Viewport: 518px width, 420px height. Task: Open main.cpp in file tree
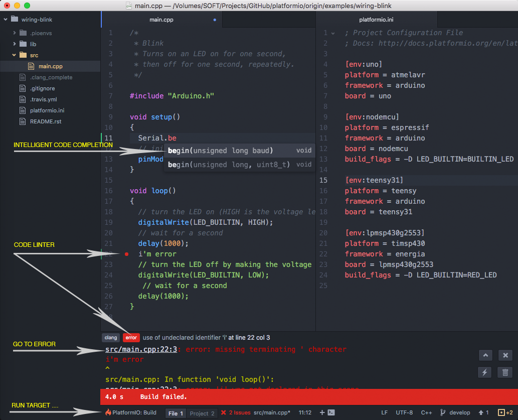click(50, 66)
